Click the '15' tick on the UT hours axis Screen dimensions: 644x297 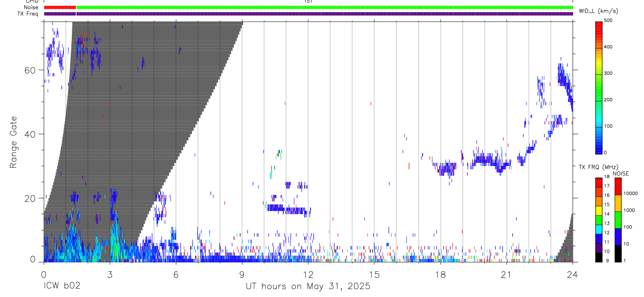pyautogui.click(x=374, y=274)
